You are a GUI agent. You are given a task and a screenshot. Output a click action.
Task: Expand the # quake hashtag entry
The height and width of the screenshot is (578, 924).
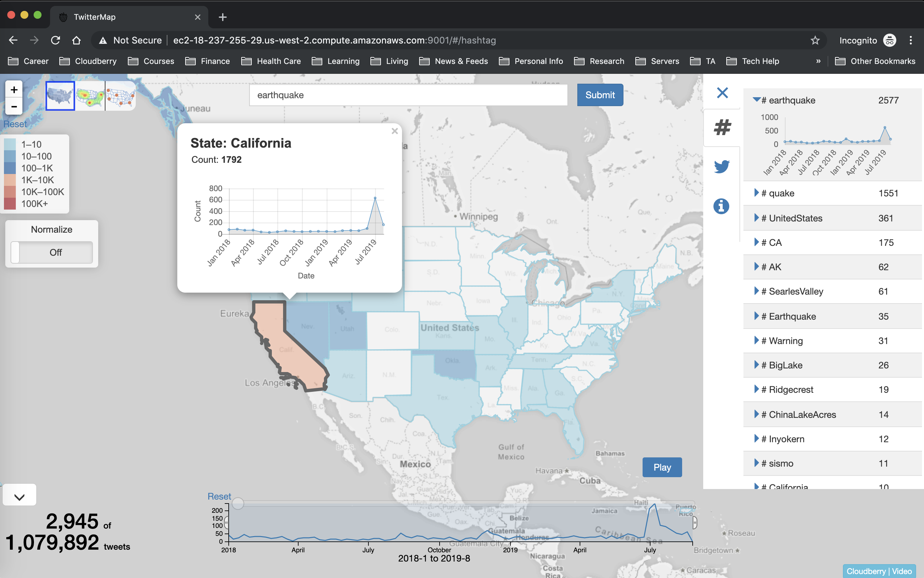(757, 193)
